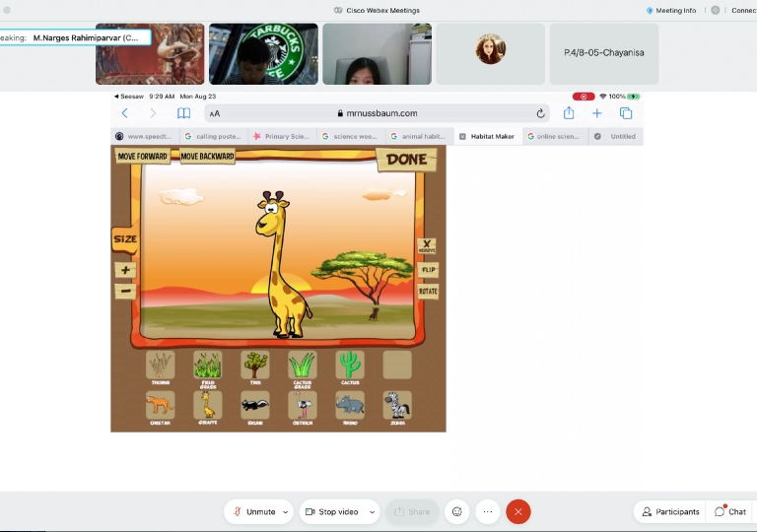This screenshot has width=757, height=532.
Task: Open the Participants panel
Action: tap(670, 511)
